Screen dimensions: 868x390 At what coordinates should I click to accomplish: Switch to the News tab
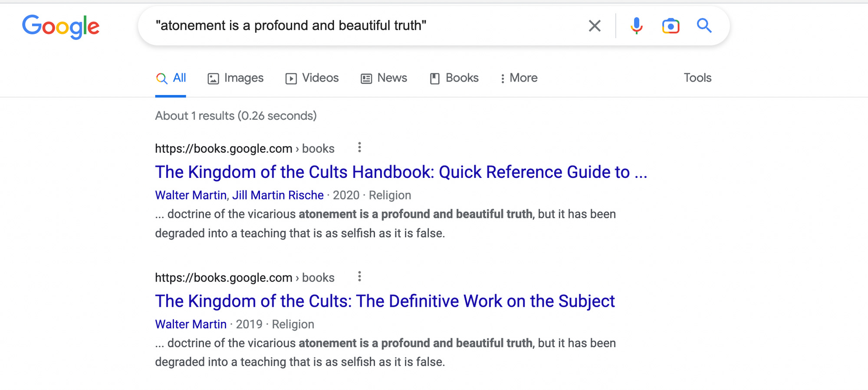pyautogui.click(x=384, y=78)
